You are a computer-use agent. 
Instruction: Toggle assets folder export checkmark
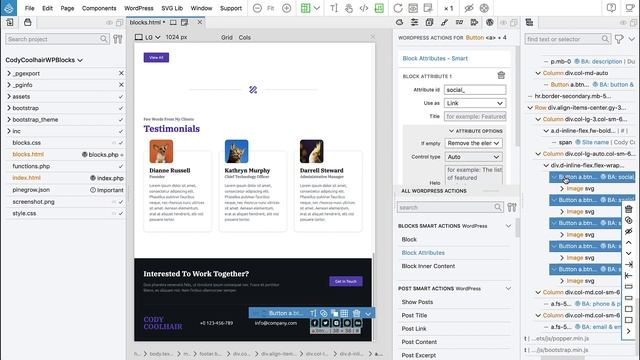[x=121, y=97]
